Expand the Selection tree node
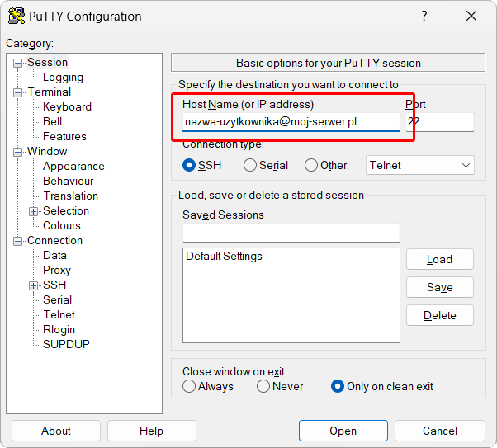 [34, 211]
